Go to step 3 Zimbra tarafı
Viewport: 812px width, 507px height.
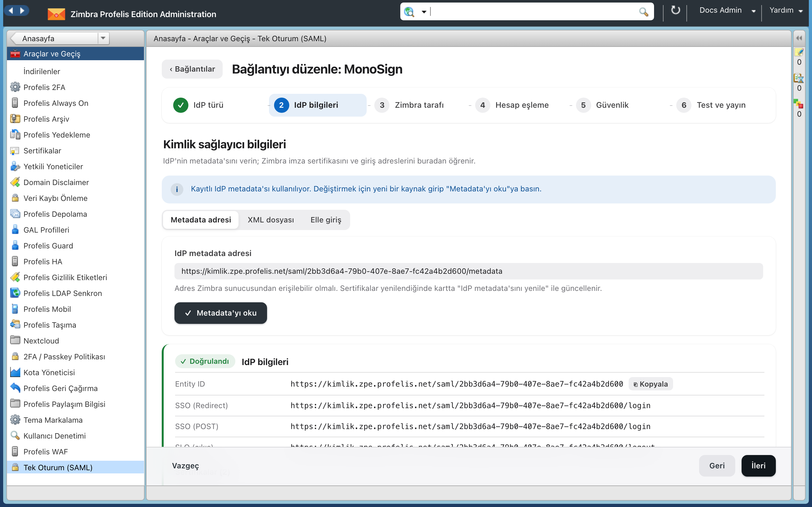[409, 105]
